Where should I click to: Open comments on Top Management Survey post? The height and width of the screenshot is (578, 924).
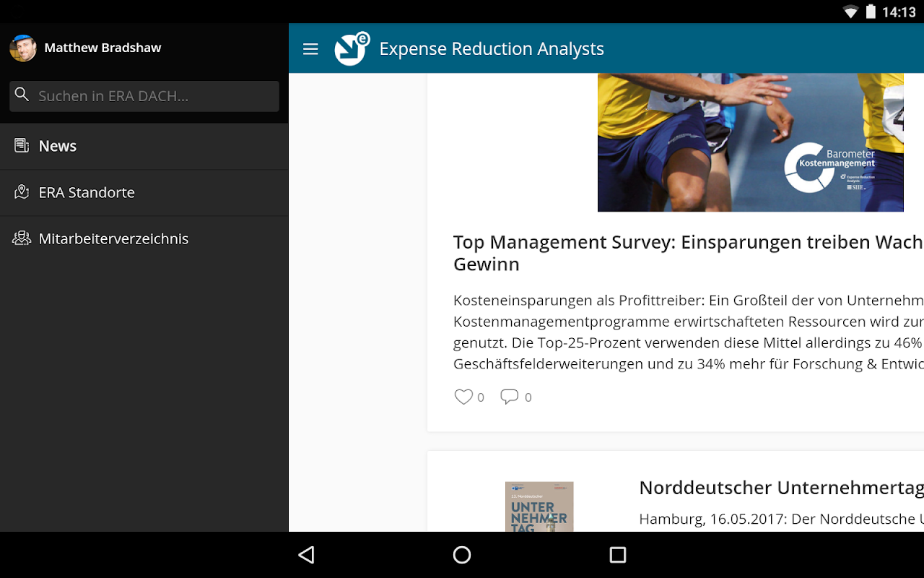tap(510, 397)
